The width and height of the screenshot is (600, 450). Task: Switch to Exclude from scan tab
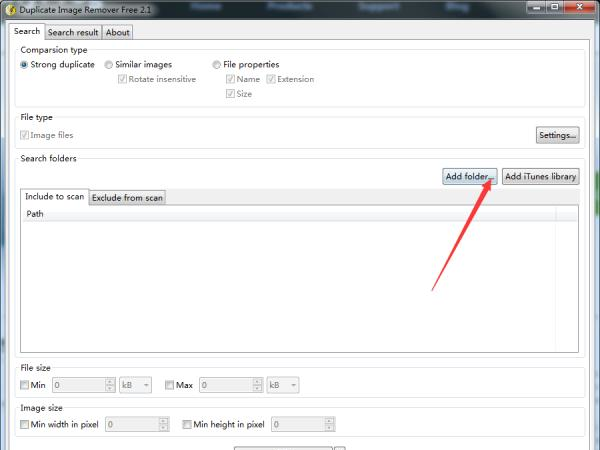[127, 198]
